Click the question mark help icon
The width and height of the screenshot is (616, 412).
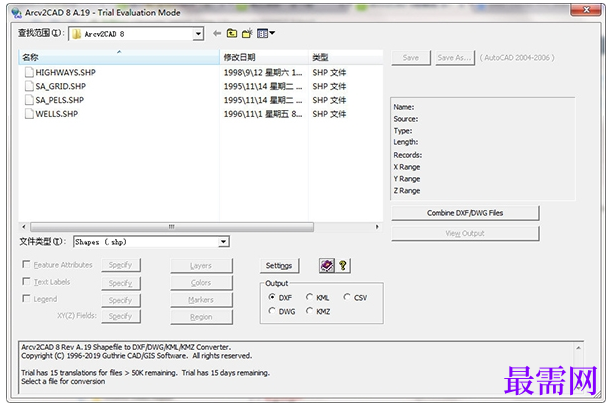coord(343,266)
